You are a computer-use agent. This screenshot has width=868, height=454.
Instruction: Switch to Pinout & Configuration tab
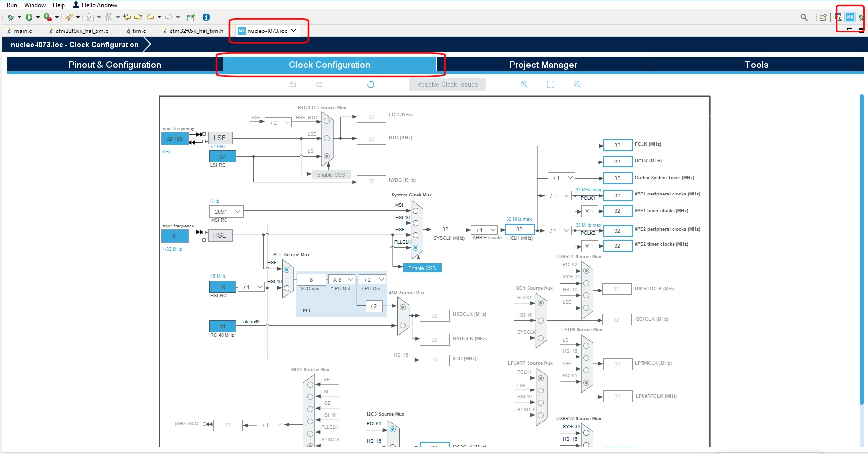point(115,65)
